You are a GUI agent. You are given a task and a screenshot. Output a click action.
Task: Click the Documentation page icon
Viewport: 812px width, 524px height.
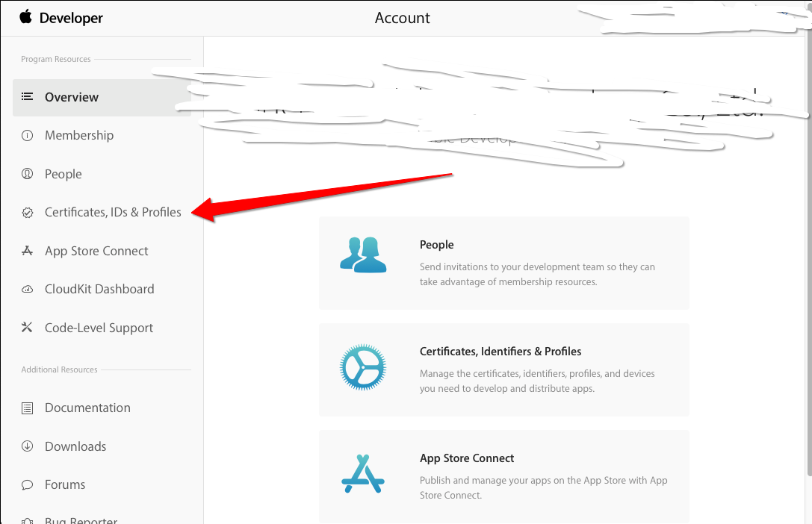click(27, 408)
